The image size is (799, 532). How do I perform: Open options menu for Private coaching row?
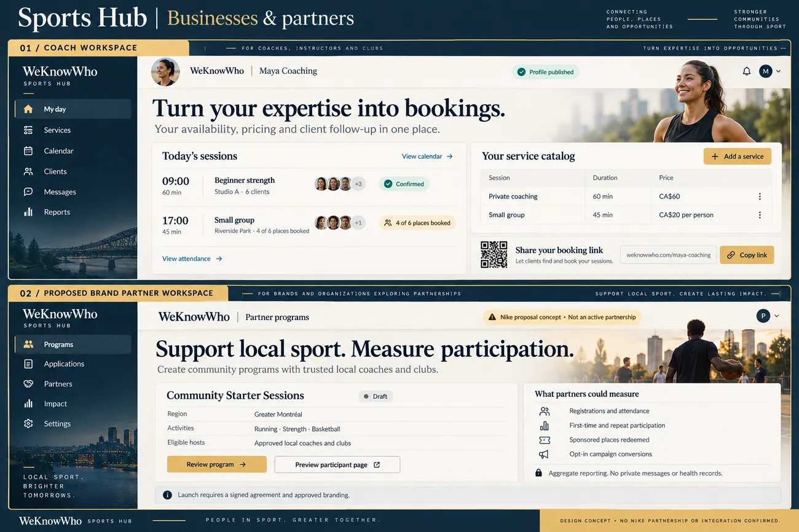[x=760, y=197]
